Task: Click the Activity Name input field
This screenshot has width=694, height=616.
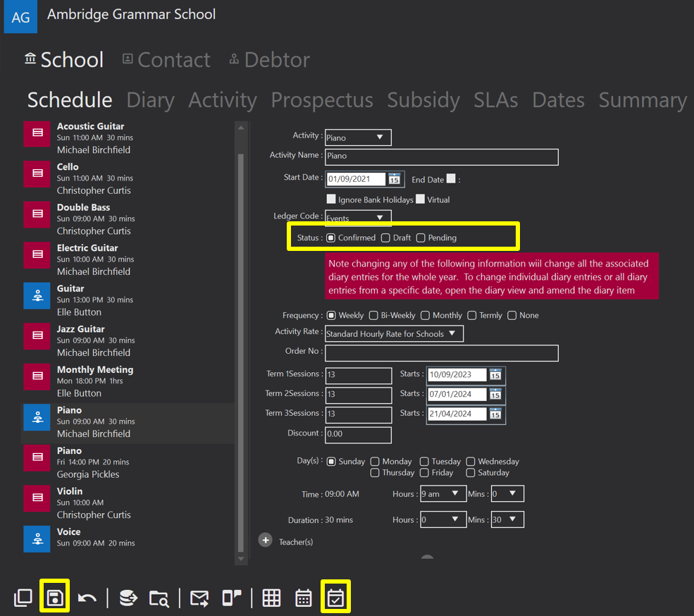Action: click(x=442, y=156)
